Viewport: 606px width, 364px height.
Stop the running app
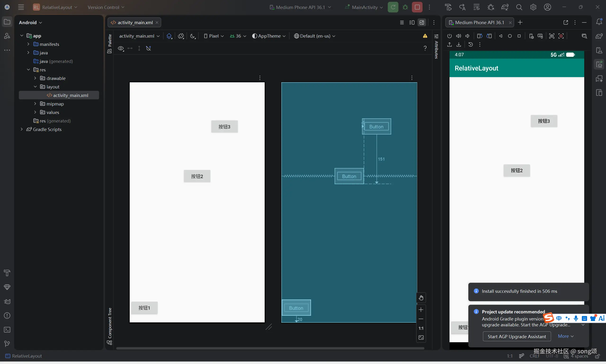[417, 7]
